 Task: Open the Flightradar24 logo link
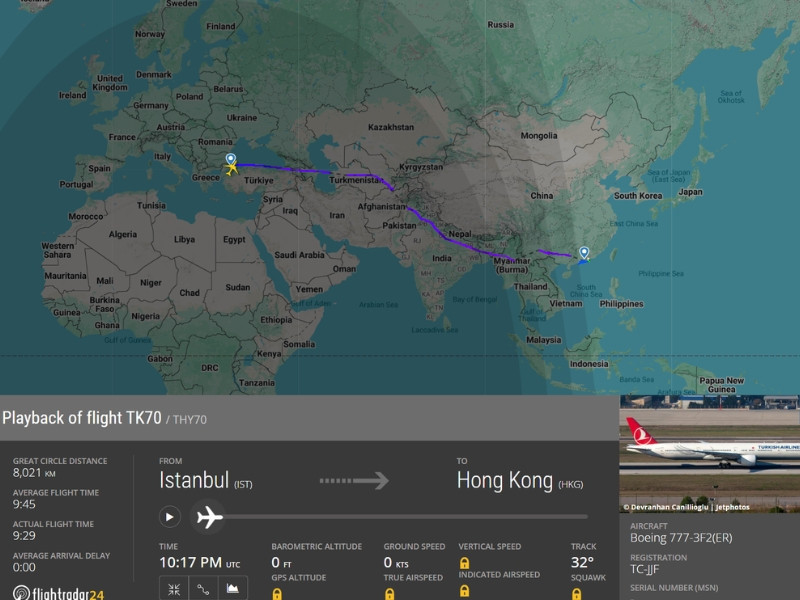click(57, 591)
